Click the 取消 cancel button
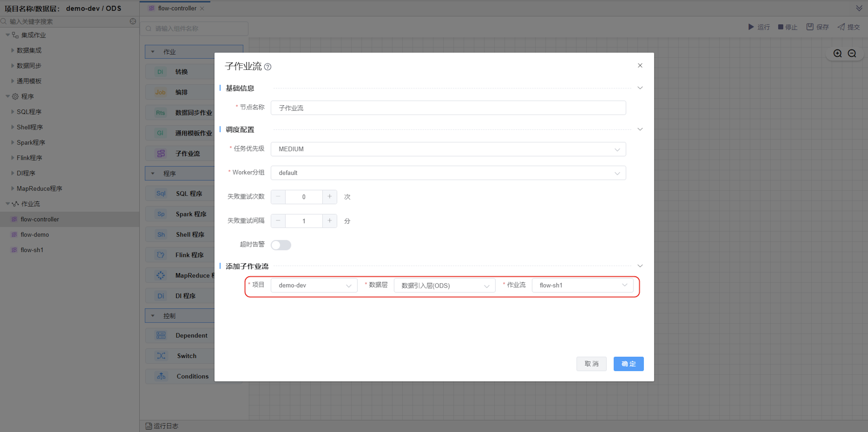This screenshot has width=868, height=432. [591, 364]
